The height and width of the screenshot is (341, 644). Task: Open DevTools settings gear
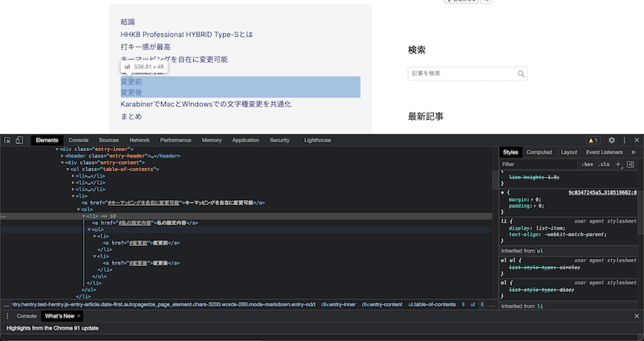click(x=612, y=140)
